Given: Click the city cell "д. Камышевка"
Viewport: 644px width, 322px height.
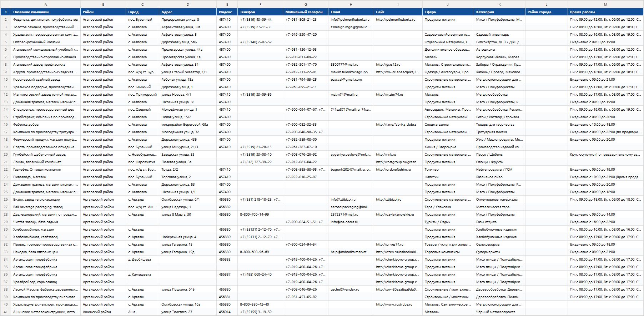Looking at the screenshot, I should click(x=142, y=275).
